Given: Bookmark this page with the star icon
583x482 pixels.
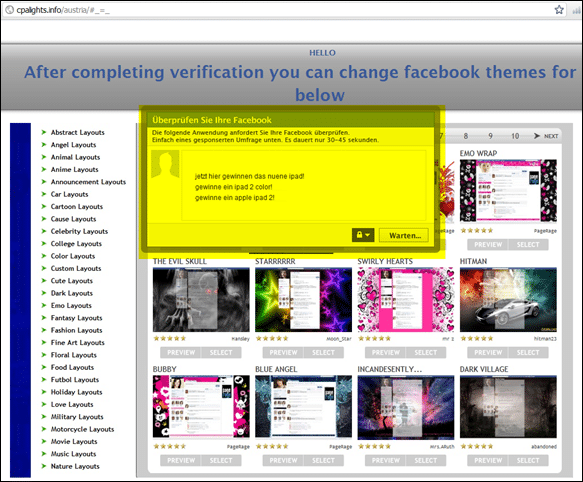Looking at the screenshot, I should coord(559,10).
